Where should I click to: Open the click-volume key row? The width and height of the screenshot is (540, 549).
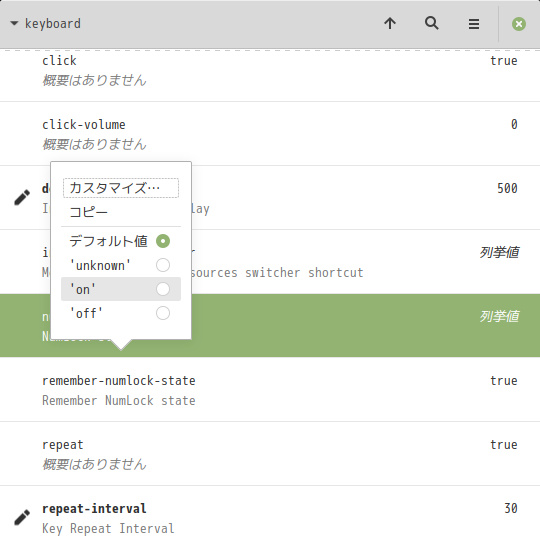270,134
